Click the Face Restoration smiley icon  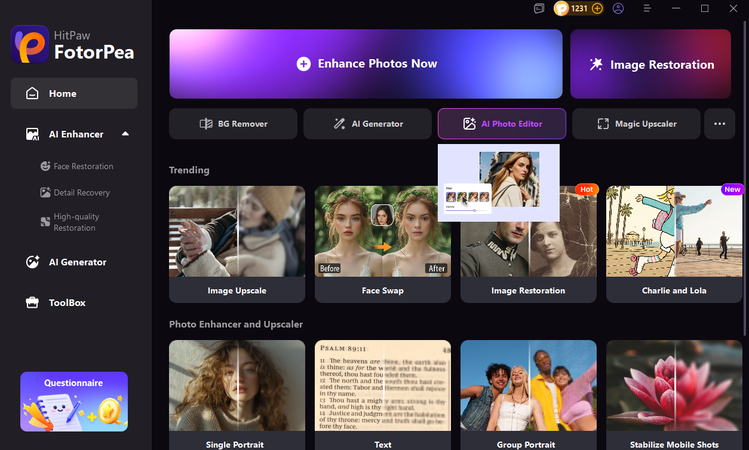tap(45, 166)
